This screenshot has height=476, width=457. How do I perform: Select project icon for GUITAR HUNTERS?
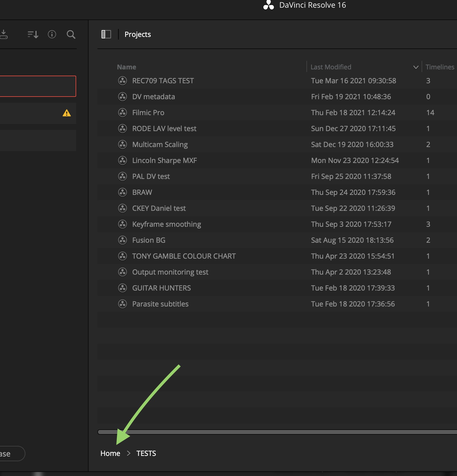123,288
